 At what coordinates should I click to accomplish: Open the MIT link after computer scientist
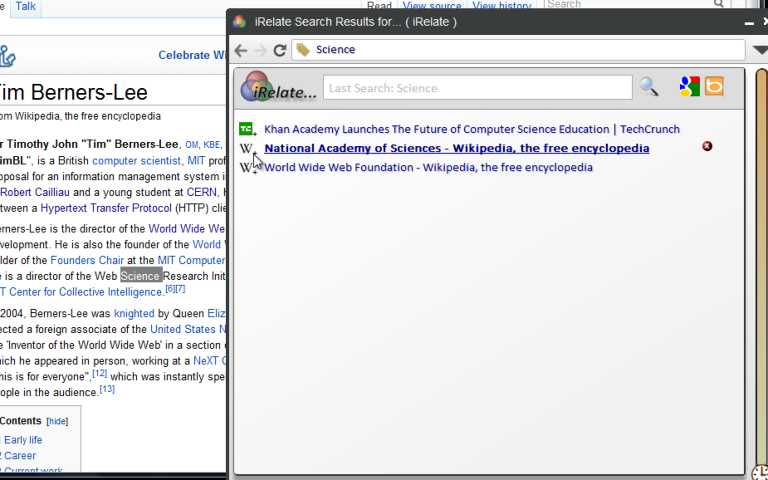click(196, 161)
